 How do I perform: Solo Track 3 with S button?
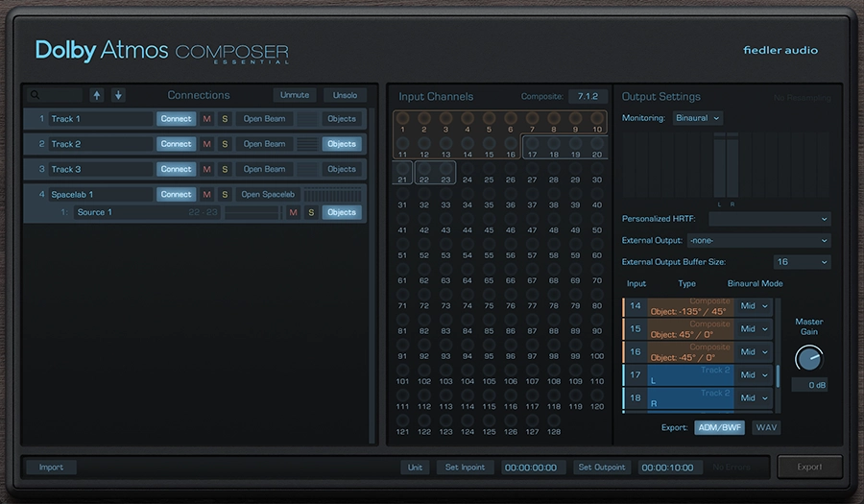[x=225, y=169]
